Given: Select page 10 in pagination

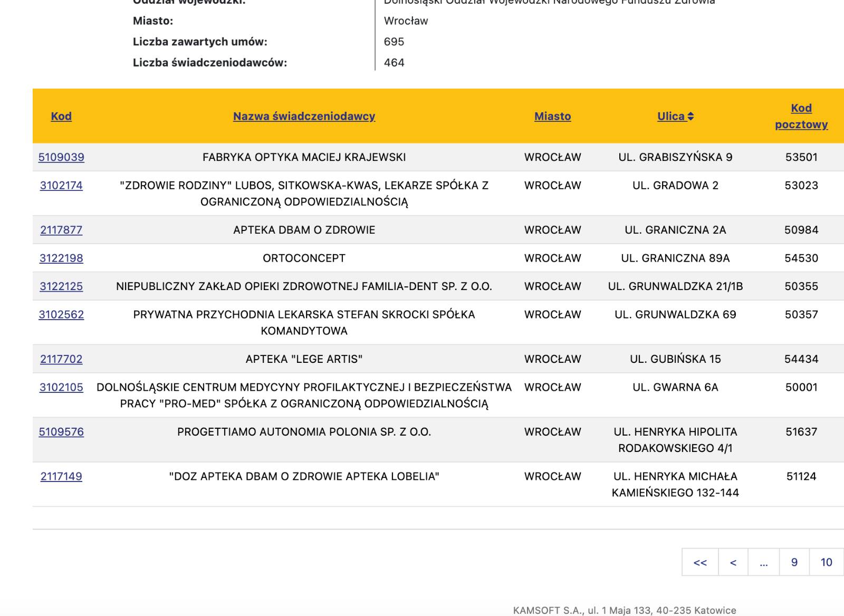Looking at the screenshot, I should point(826,562).
